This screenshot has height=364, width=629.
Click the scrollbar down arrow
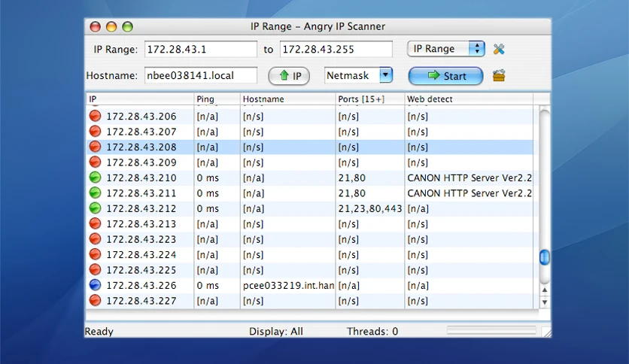[545, 302]
